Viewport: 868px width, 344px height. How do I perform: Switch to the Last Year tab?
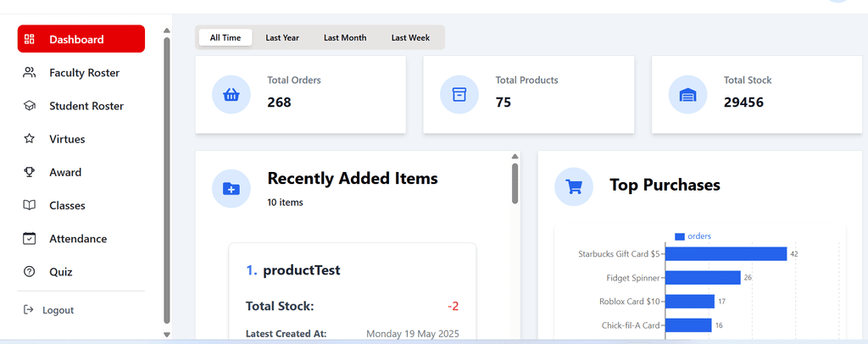282,37
